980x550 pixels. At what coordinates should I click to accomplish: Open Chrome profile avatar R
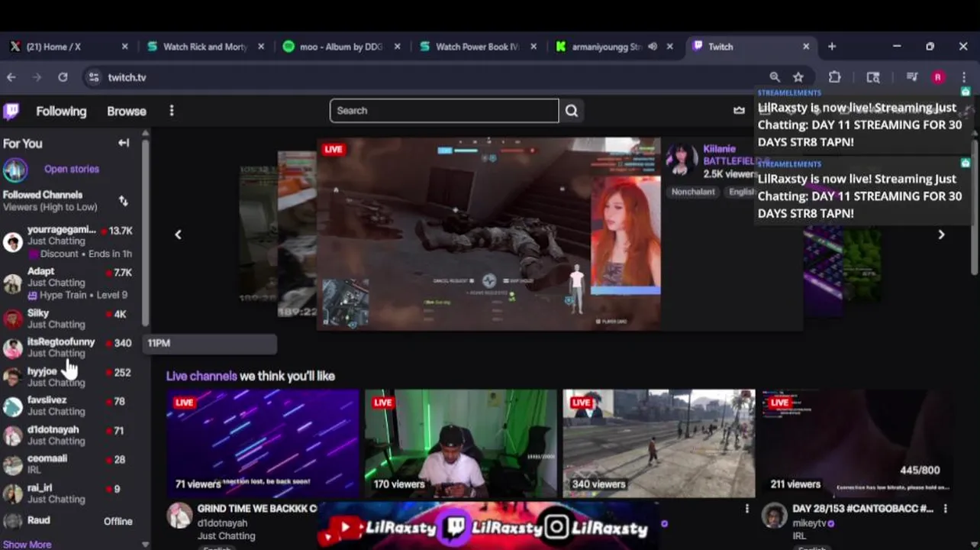point(938,77)
